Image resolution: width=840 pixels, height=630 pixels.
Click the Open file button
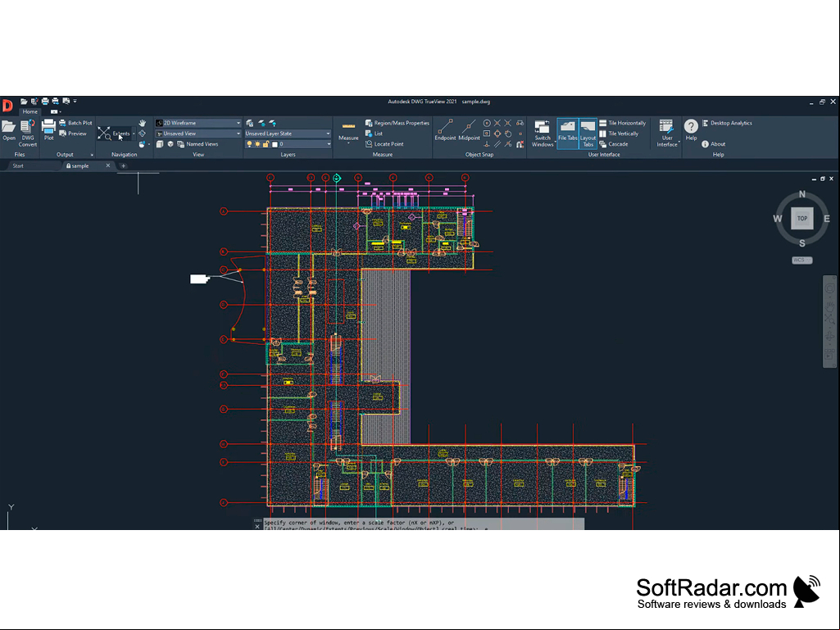[x=8, y=131]
